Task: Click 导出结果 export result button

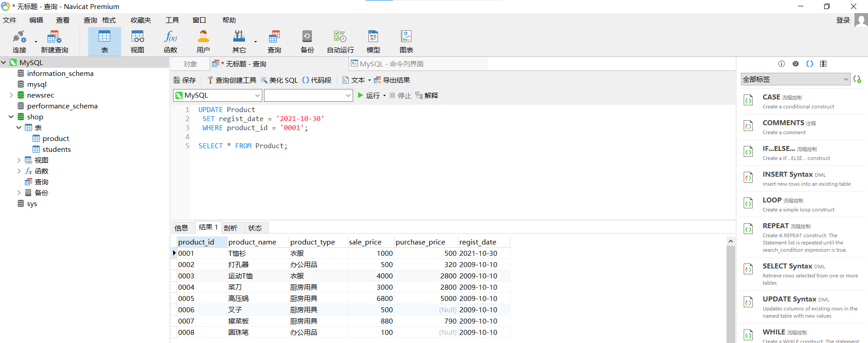Action: click(x=392, y=80)
